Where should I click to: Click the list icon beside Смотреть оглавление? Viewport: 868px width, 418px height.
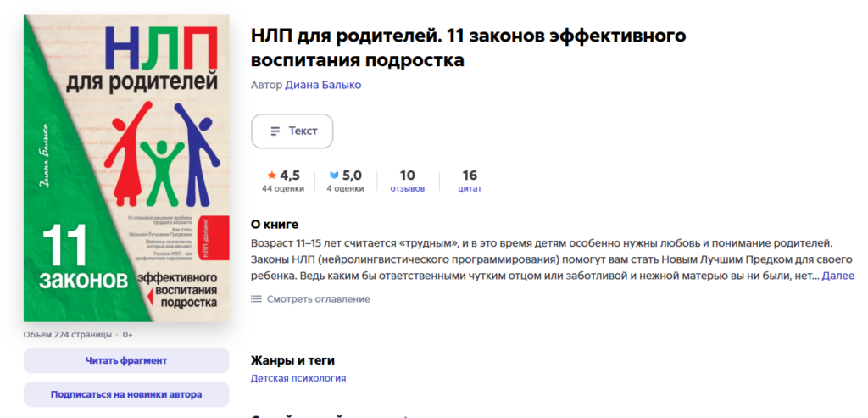(x=257, y=299)
